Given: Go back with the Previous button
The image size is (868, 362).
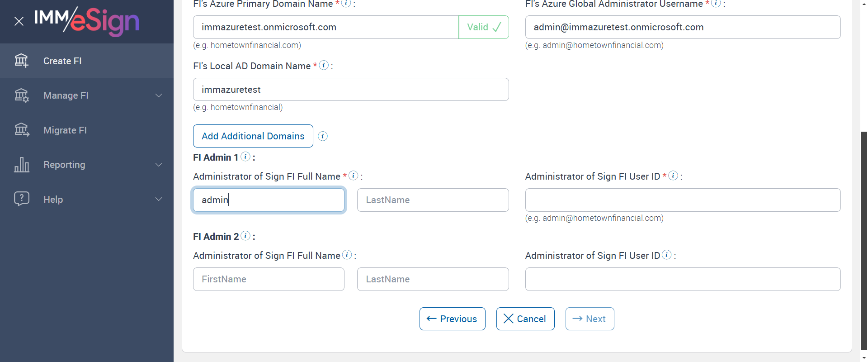Looking at the screenshot, I should pyautogui.click(x=452, y=319).
